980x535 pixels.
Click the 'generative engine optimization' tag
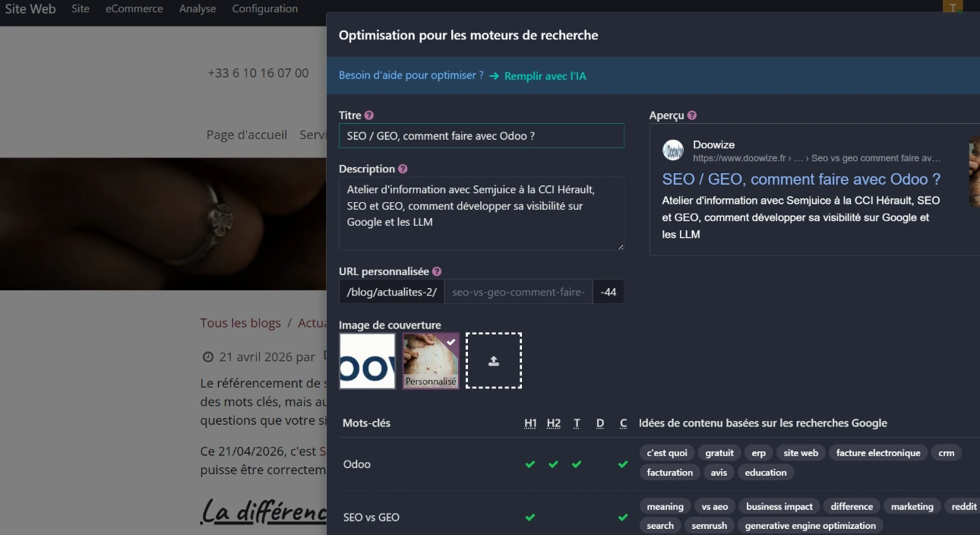[811, 526]
